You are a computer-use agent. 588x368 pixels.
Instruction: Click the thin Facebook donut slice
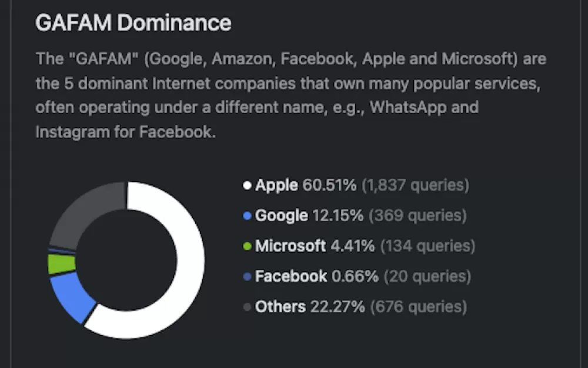coord(62,251)
